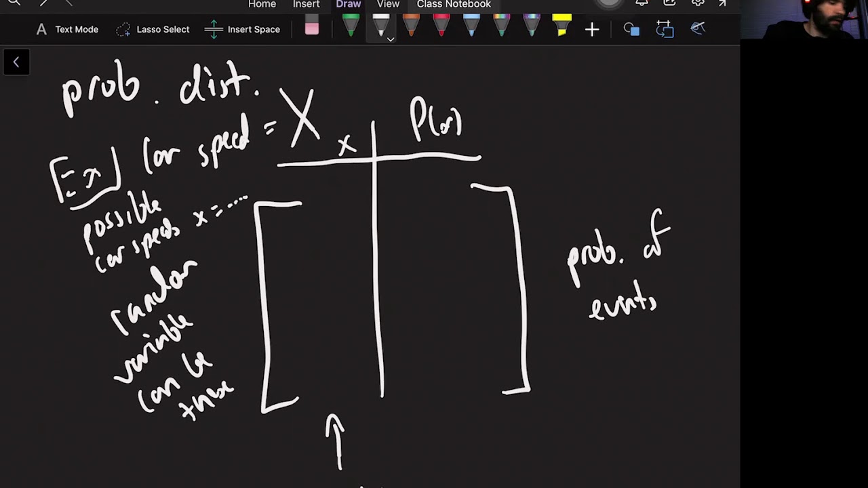Pick the white pen
The image size is (868, 488).
(x=380, y=26)
